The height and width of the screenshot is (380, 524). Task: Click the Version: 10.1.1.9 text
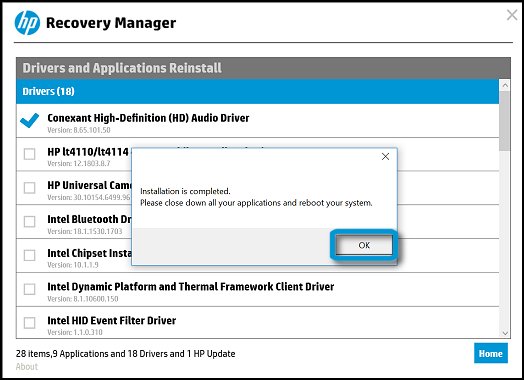coord(73,265)
